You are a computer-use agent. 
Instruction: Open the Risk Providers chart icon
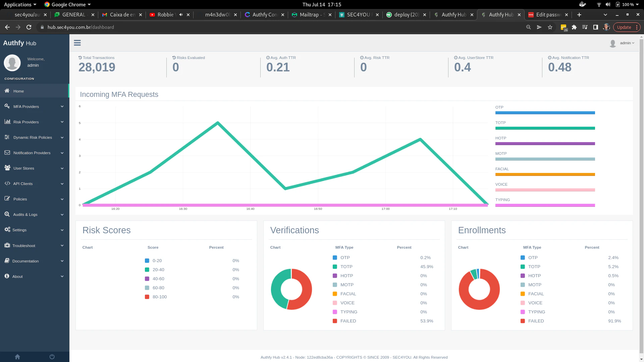click(7, 122)
